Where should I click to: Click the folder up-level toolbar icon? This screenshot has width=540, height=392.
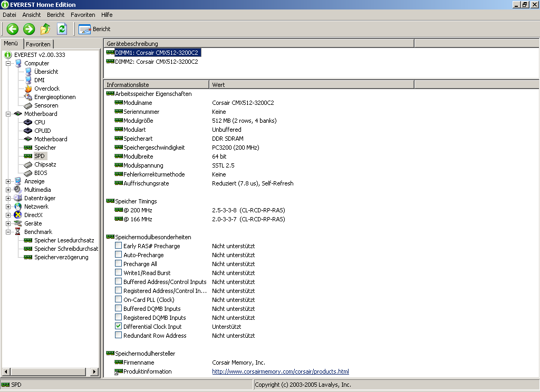point(45,29)
